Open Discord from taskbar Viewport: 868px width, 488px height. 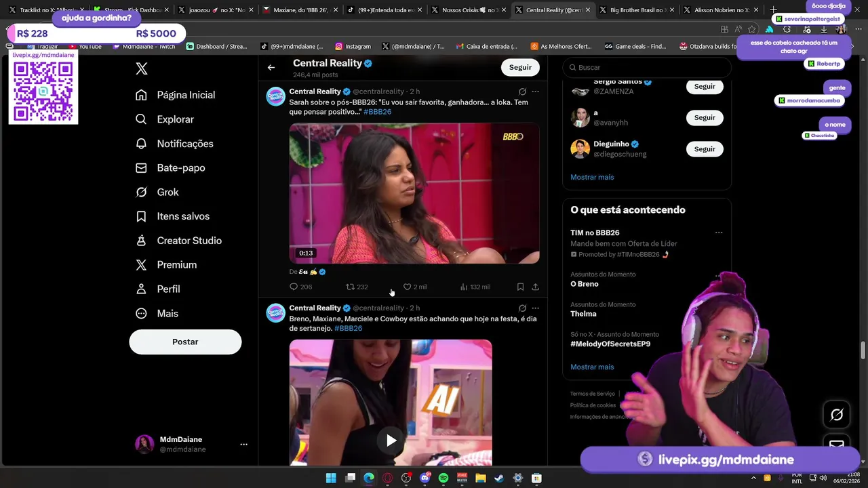425,478
